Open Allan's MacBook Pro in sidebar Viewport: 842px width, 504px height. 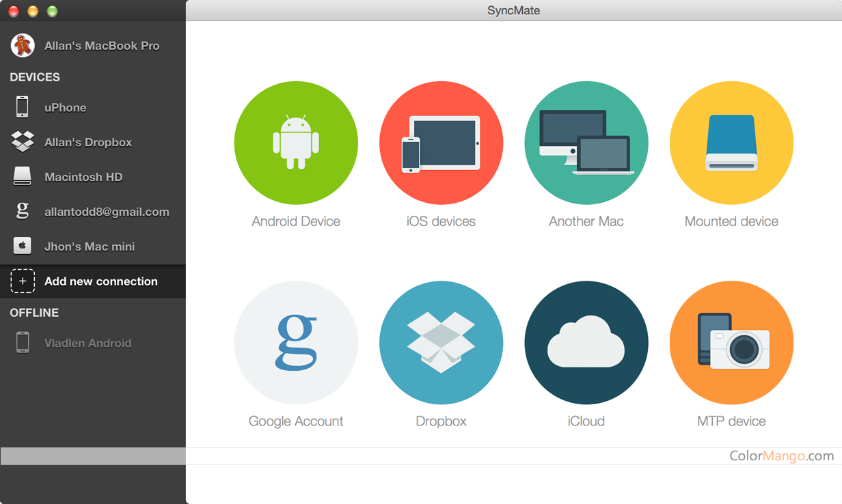93,46
